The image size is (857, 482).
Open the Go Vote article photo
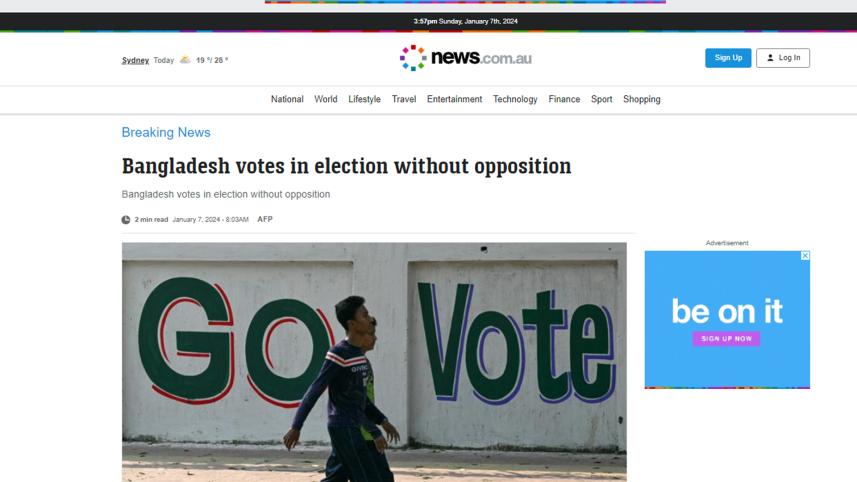point(374,362)
